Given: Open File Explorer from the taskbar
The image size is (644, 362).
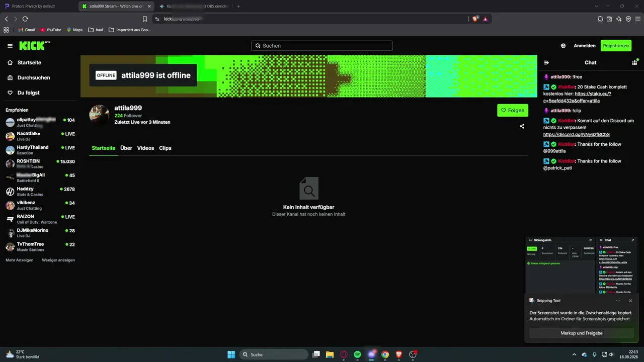Looking at the screenshot, I should point(330,354).
